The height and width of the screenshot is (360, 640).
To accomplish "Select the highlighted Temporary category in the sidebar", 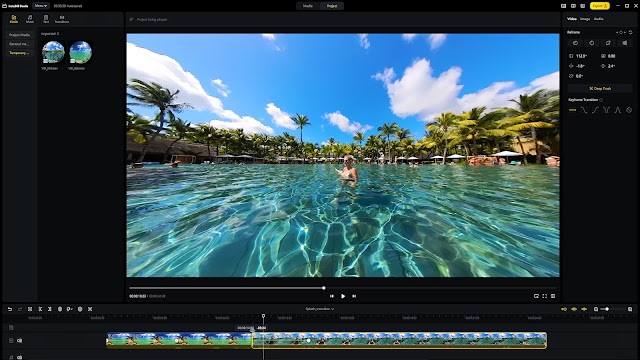I will coord(20,53).
